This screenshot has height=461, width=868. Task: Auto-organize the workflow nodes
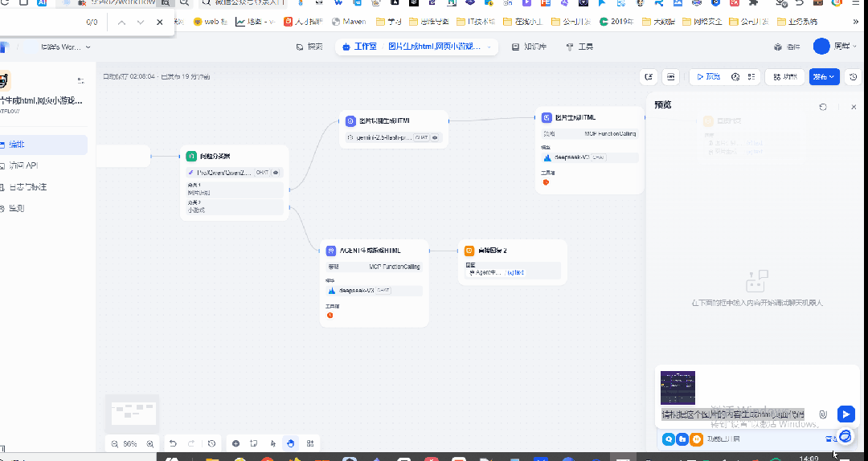pos(310,444)
